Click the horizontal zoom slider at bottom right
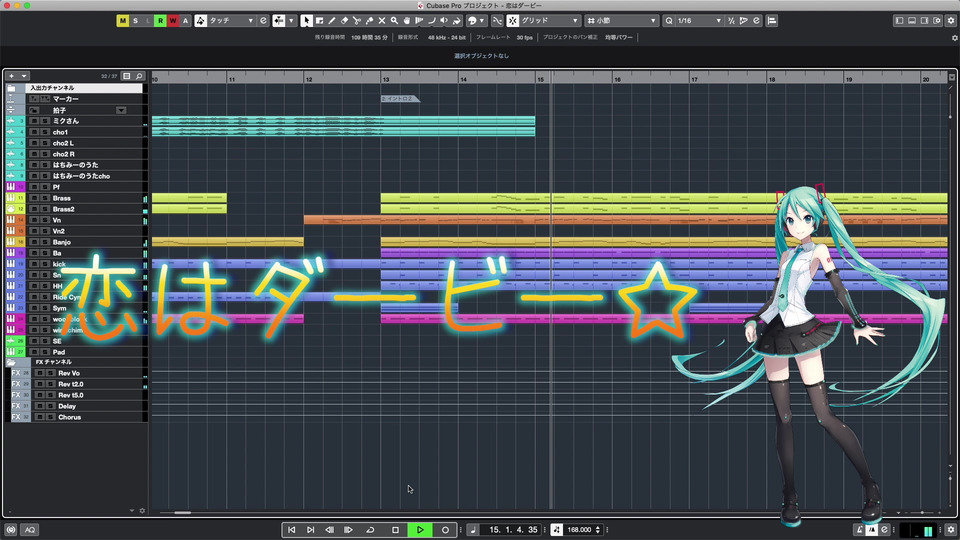Screen dimensions: 960x540 click(923, 512)
